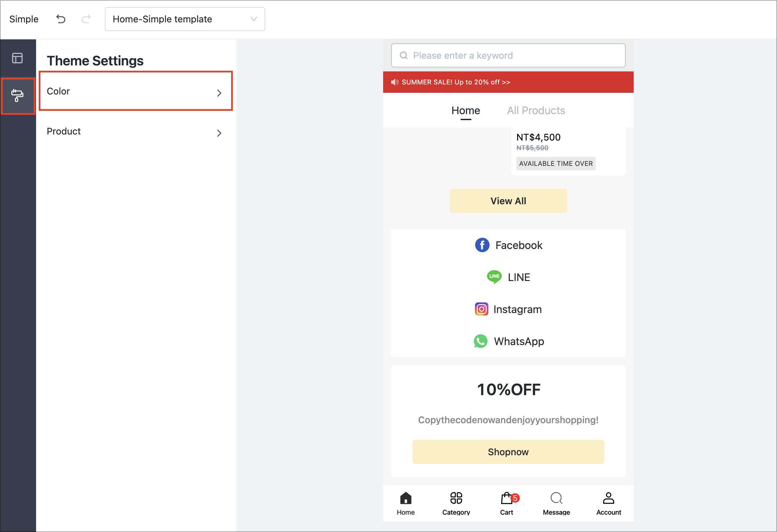
Task: Click the NT$4,500 price text
Action: 538,137
